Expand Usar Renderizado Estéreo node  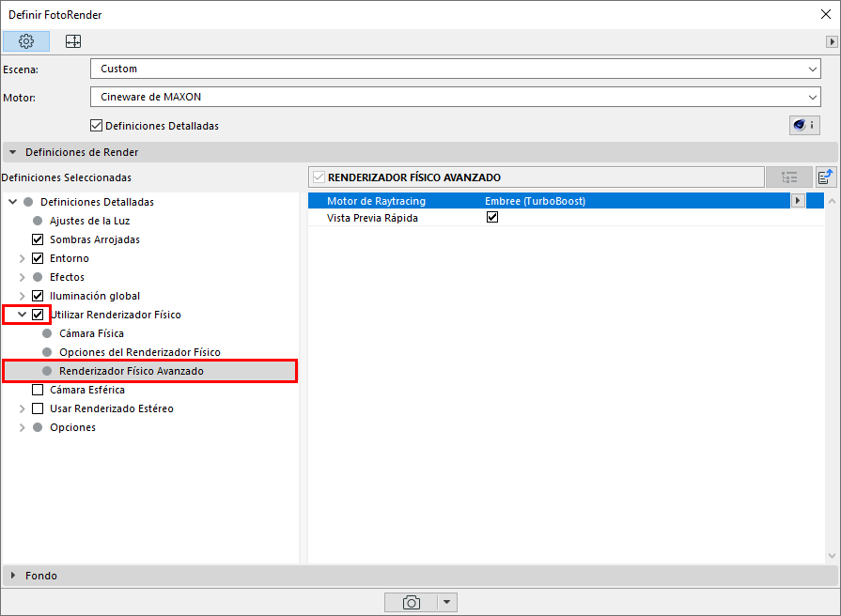[22, 408]
